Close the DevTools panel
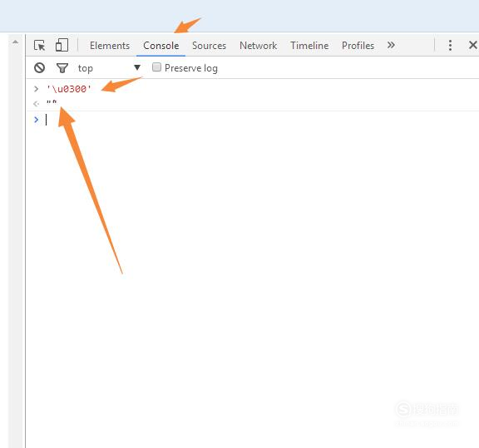The width and height of the screenshot is (479, 448). point(473,45)
